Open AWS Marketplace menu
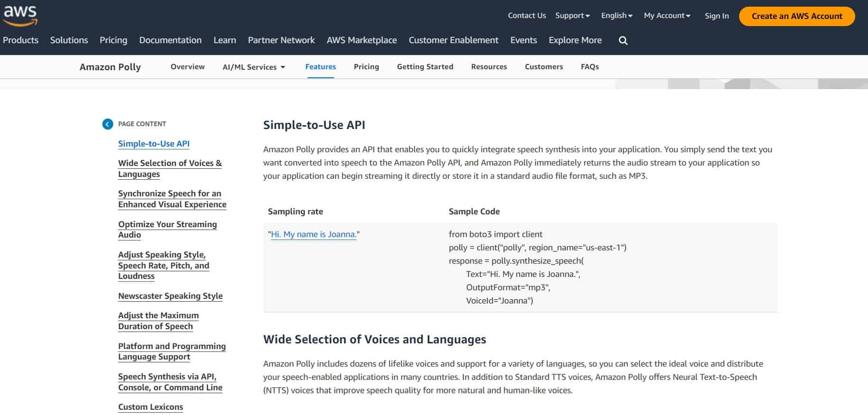This screenshot has width=868, height=415. coord(362,40)
